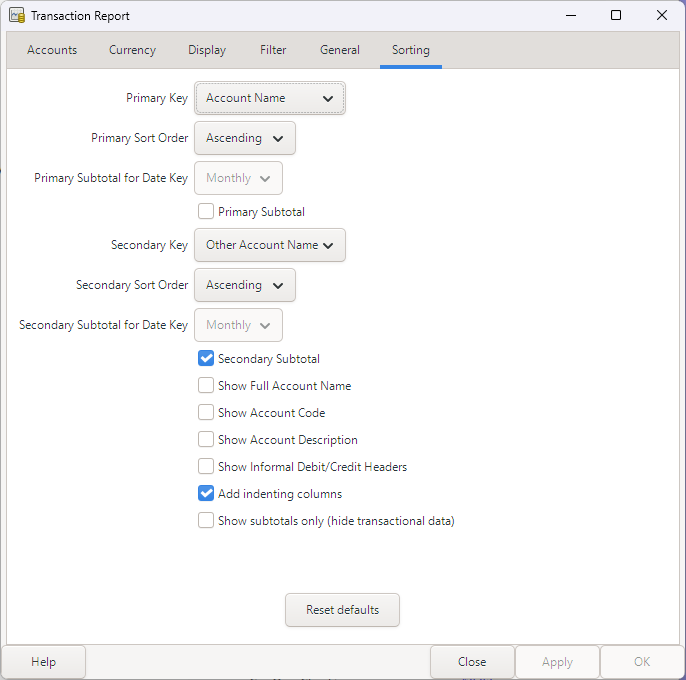Check Show subtotals only option
This screenshot has width=686, height=680.
click(x=206, y=521)
